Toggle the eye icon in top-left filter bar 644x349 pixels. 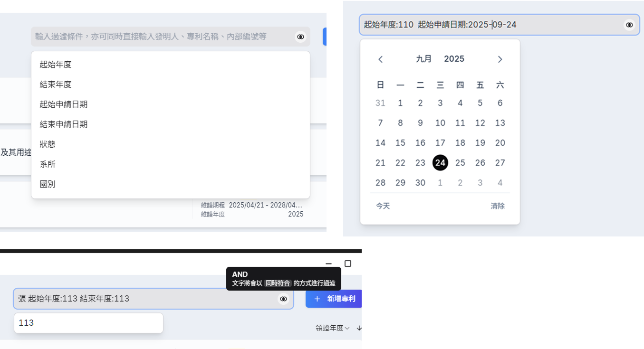point(300,36)
